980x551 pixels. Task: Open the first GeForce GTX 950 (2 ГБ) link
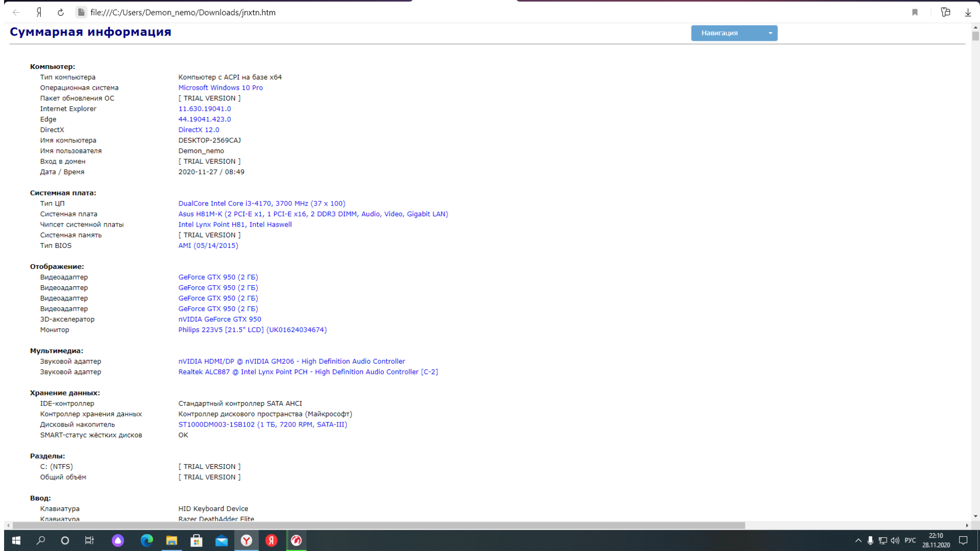(x=218, y=278)
